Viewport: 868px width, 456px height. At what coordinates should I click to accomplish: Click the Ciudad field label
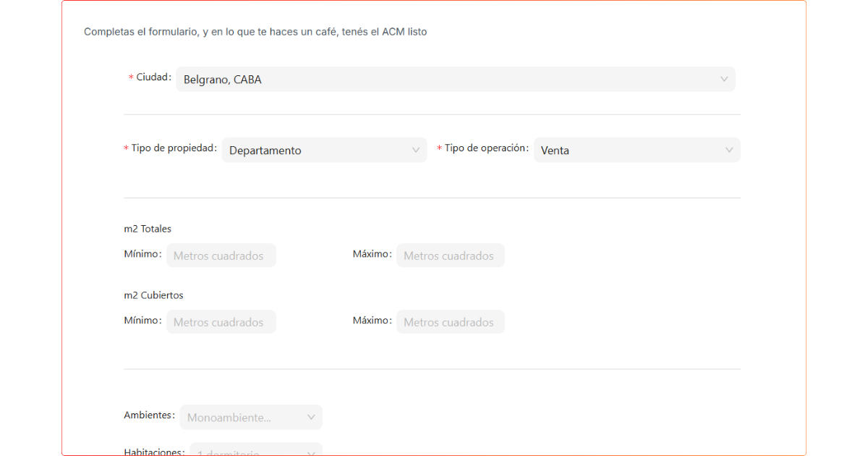click(153, 77)
